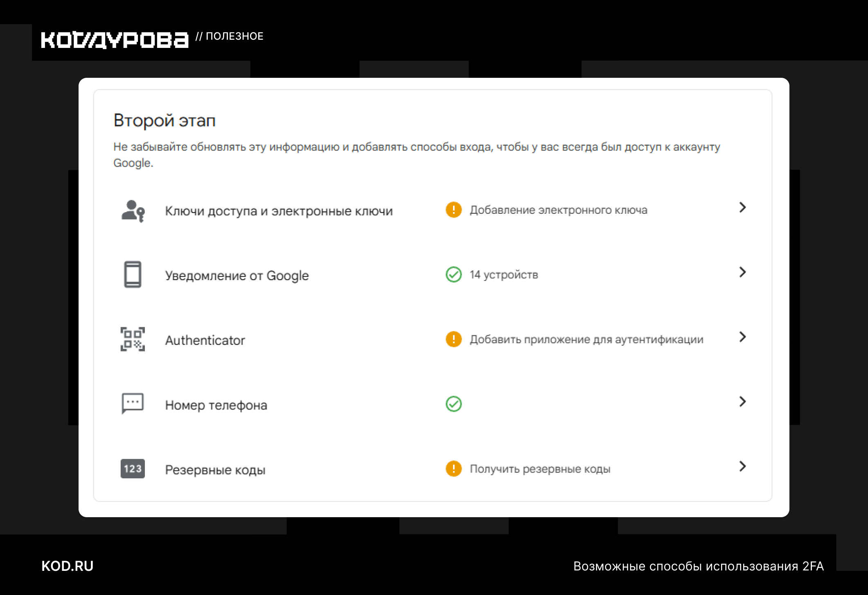The image size is (868, 595).
Task: Expand the Ключи доступа row chevron
Action: point(742,207)
